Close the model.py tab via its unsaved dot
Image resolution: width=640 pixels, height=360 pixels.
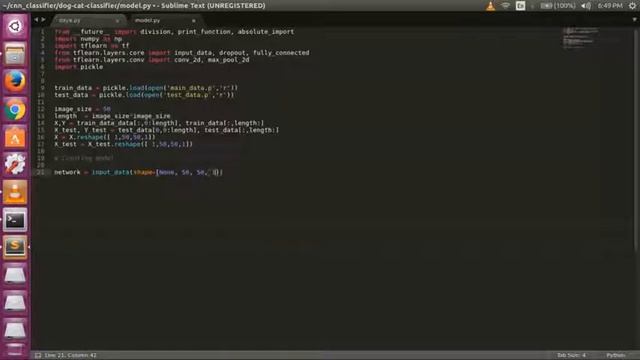click(x=193, y=20)
